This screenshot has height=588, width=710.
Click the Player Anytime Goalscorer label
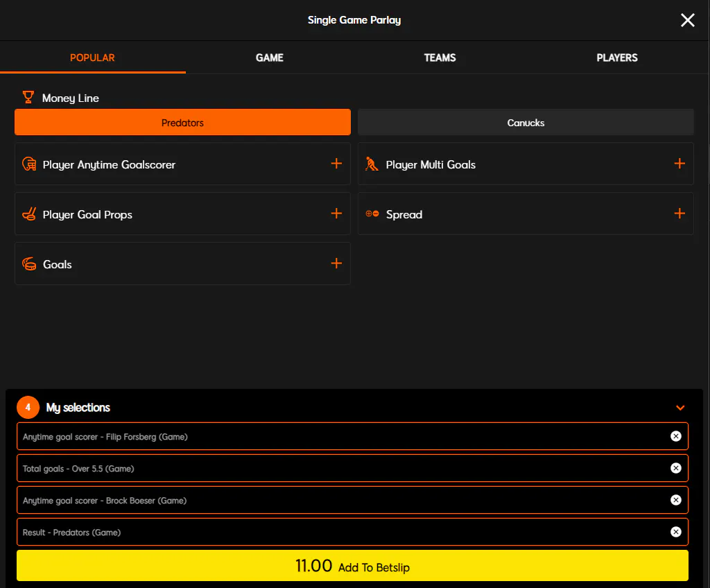click(109, 164)
